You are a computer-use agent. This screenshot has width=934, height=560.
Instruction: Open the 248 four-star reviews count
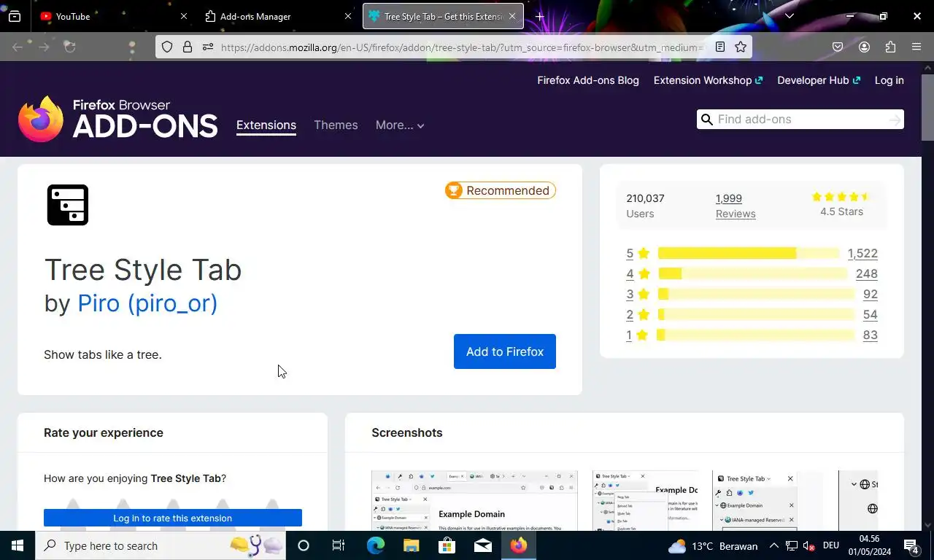click(867, 273)
